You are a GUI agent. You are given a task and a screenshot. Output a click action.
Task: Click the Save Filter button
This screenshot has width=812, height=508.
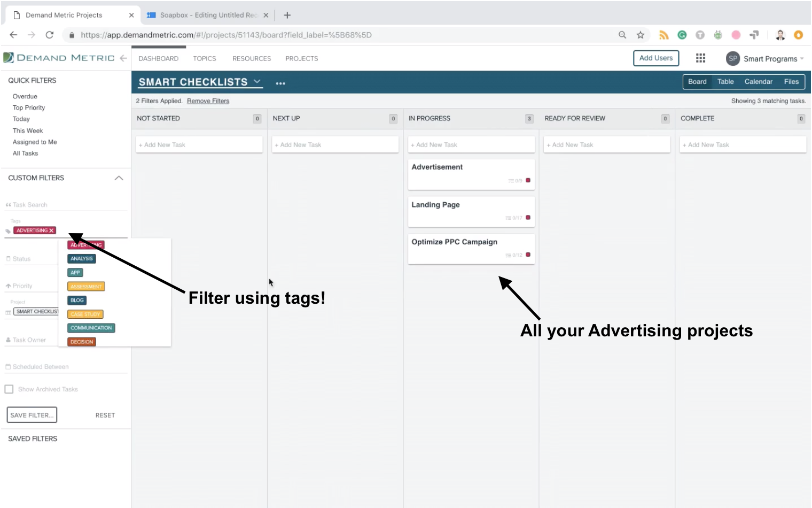[32, 415]
